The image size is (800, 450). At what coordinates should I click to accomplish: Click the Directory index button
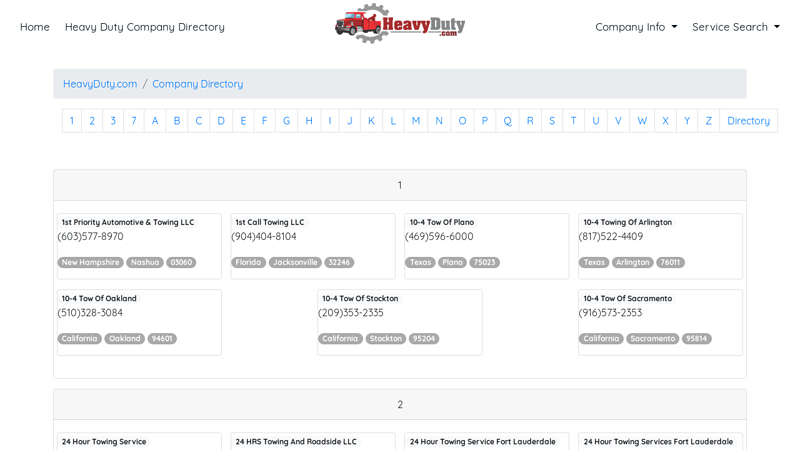(x=748, y=121)
